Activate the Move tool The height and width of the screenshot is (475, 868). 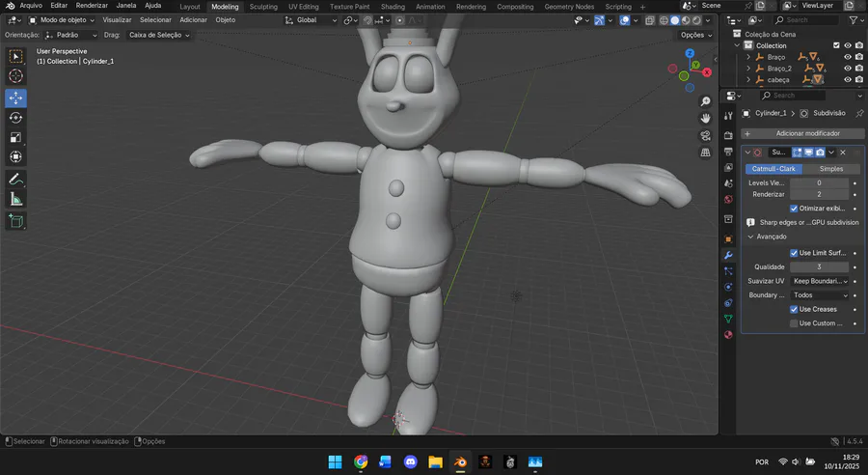point(15,98)
